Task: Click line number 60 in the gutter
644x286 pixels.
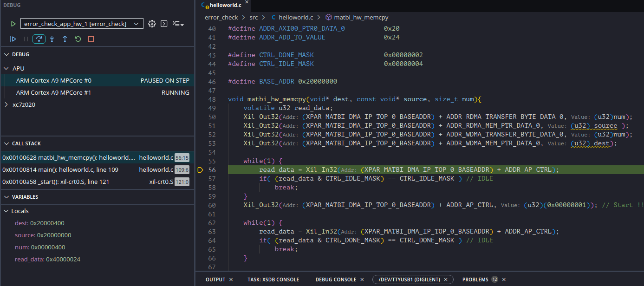Action: point(212,205)
